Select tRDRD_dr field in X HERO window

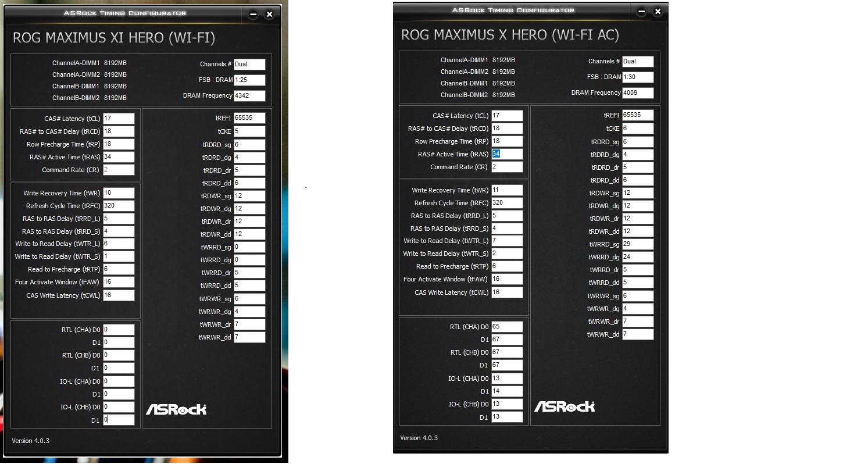(638, 167)
